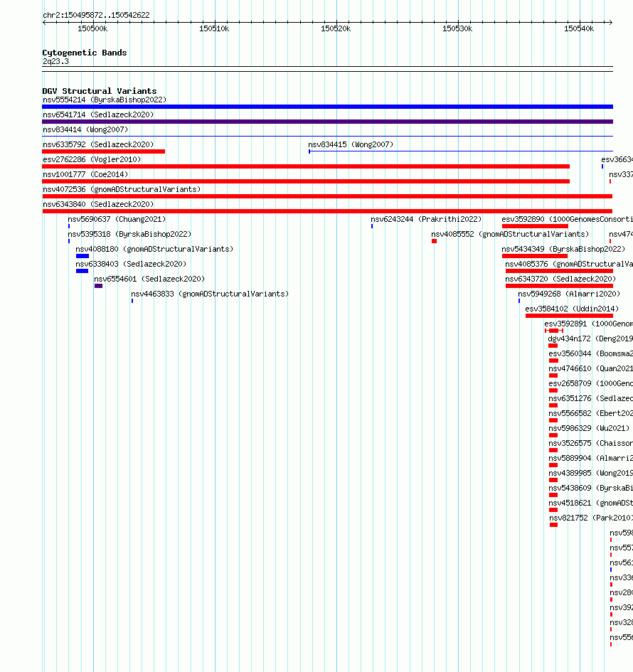The height and width of the screenshot is (672, 633).
Task: Click esv3584102 (Uddin2014) label
Action: click(572, 309)
